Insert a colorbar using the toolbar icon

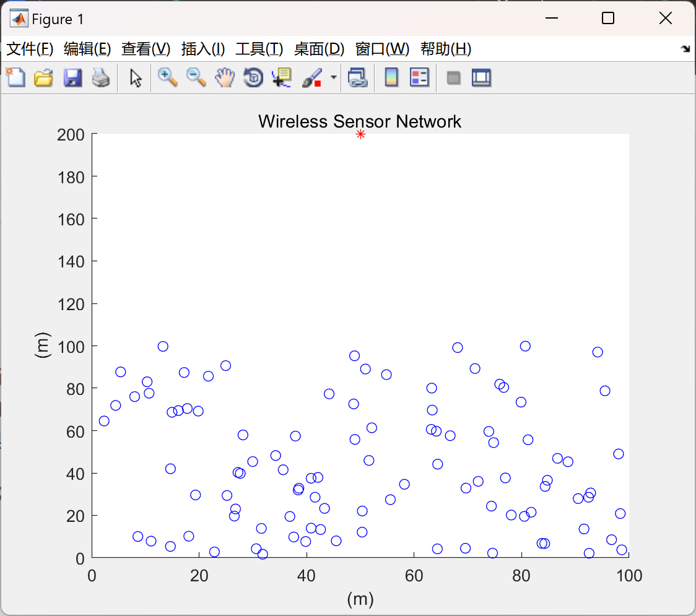(x=391, y=77)
